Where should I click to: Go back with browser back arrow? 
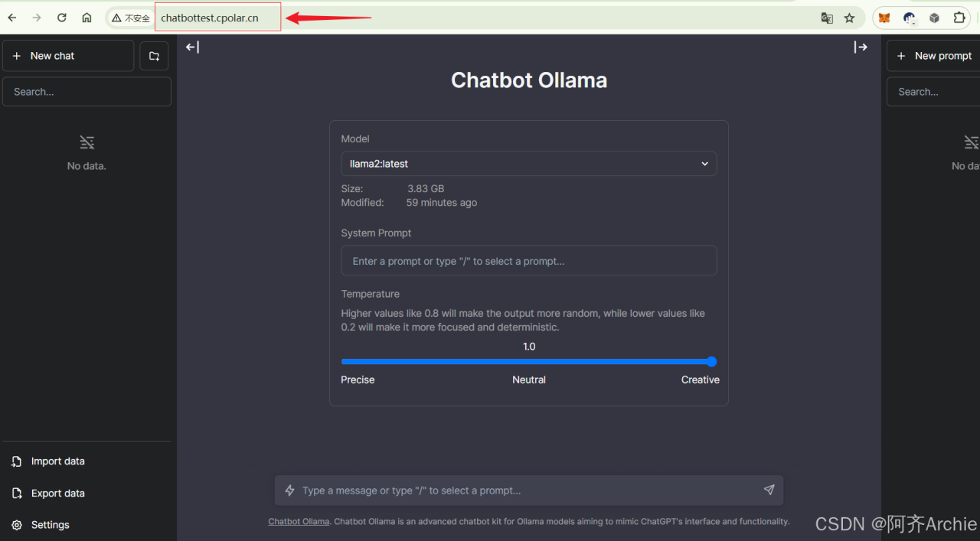(12, 18)
